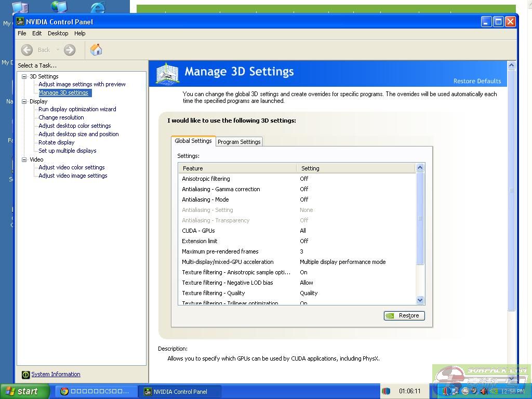Click the Restore Defaults link
The width and height of the screenshot is (532, 399).
[x=477, y=81]
